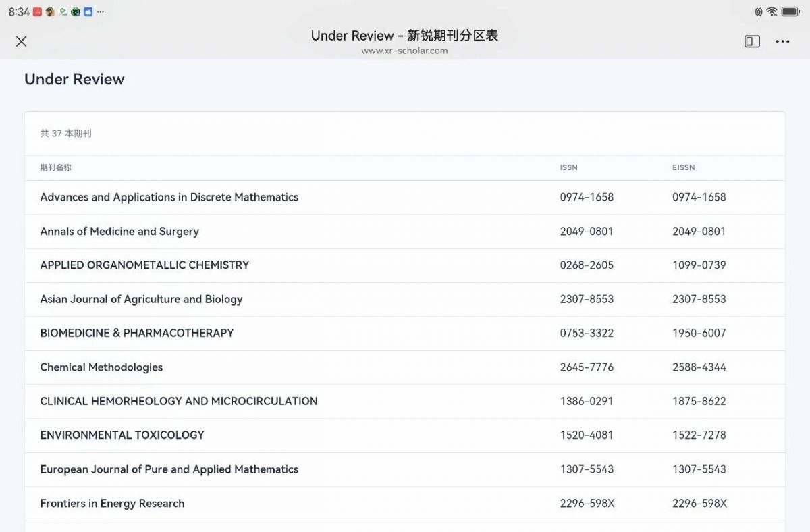810x532 pixels.
Task: Select Frontiers in Energy Research journal
Action: [x=112, y=503]
